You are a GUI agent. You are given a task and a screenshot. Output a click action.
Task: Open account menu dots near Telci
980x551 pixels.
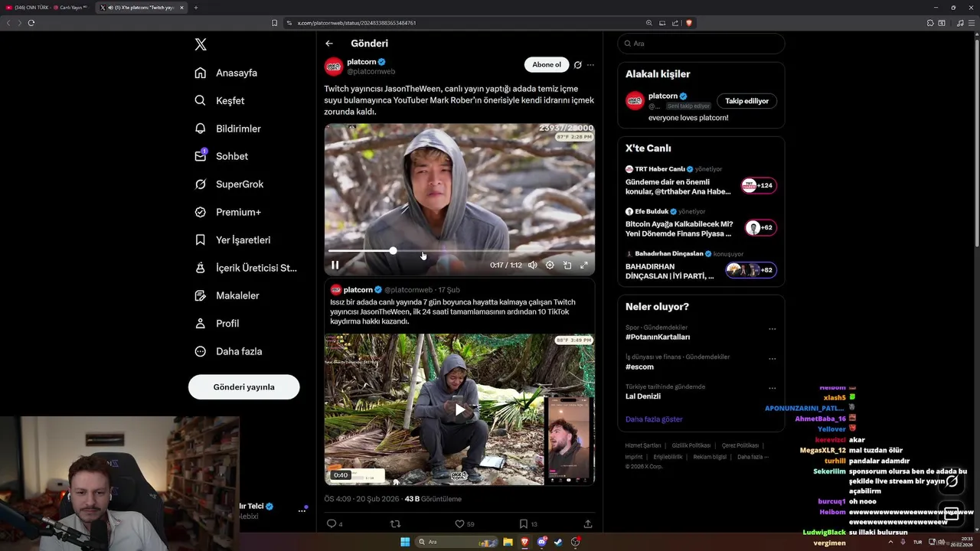(x=302, y=510)
